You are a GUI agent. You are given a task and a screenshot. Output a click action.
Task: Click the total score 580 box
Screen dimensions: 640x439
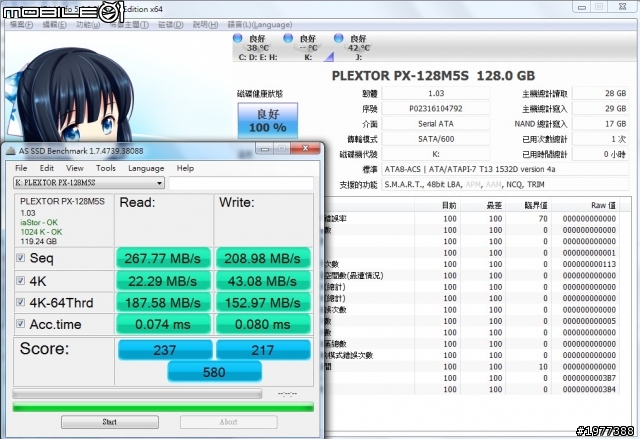tap(214, 372)
